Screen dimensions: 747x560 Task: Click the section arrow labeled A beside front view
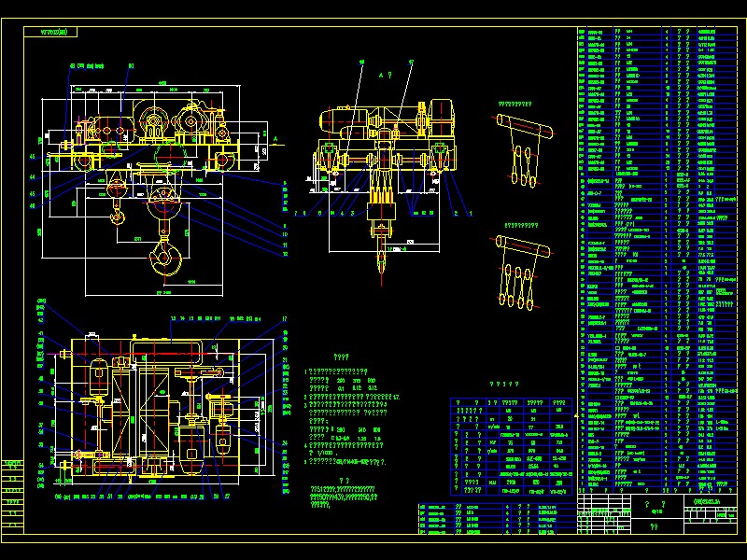click(x=277, y=142)
